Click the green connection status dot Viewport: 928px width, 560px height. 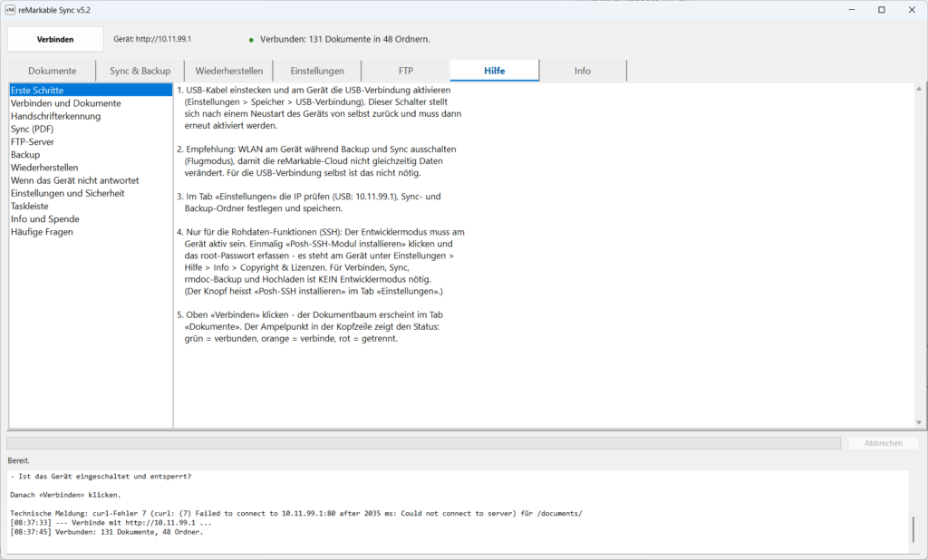(251, 40)
